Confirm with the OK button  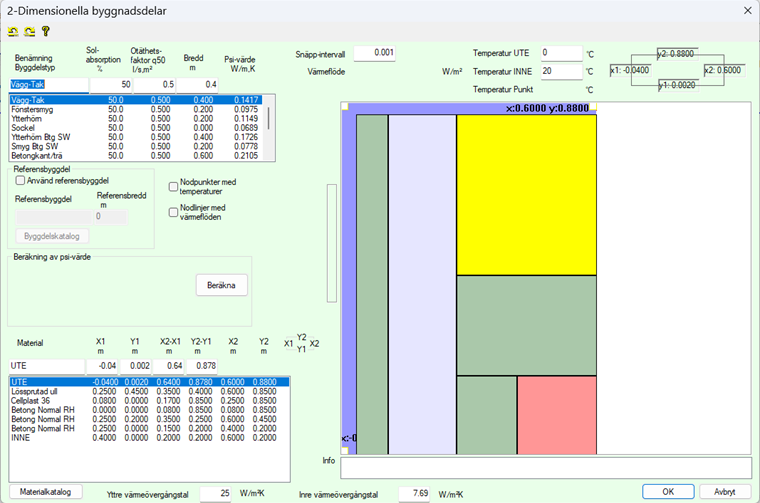click(669, 491)
